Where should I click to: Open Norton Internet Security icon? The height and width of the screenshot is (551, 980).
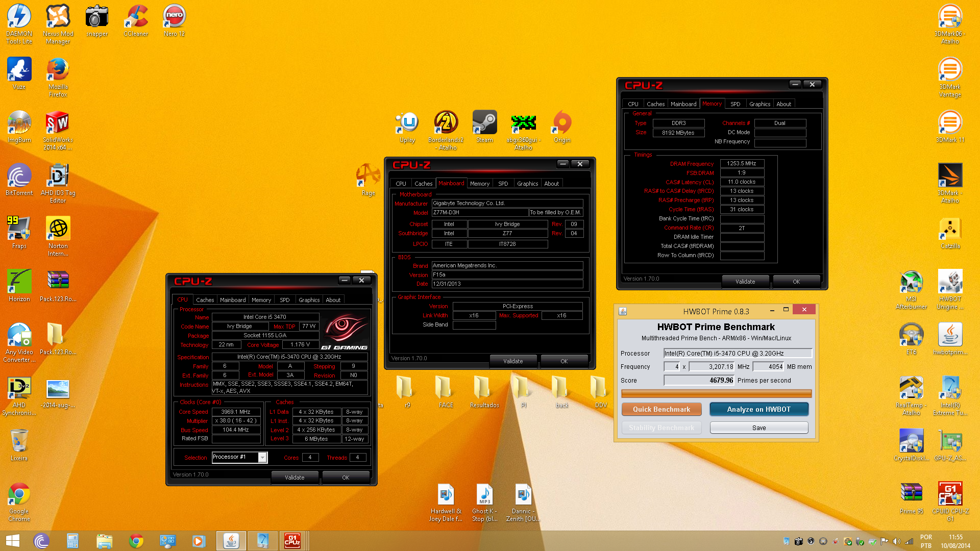click(58, 236)
